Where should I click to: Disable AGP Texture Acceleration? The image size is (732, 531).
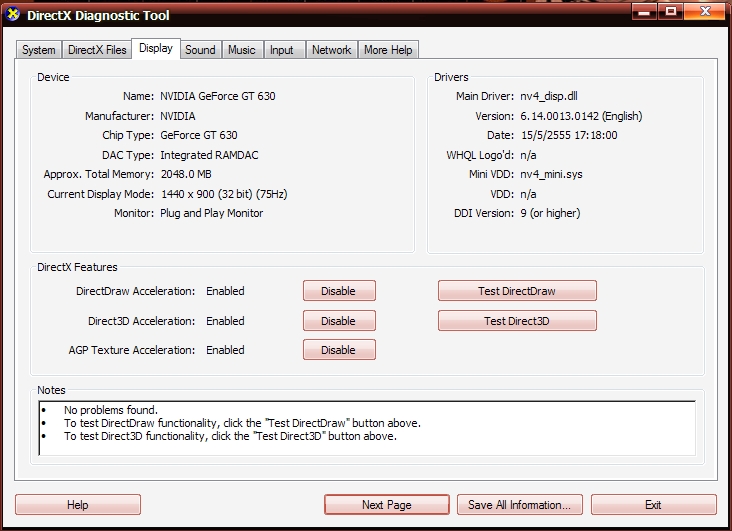point(339,350)
